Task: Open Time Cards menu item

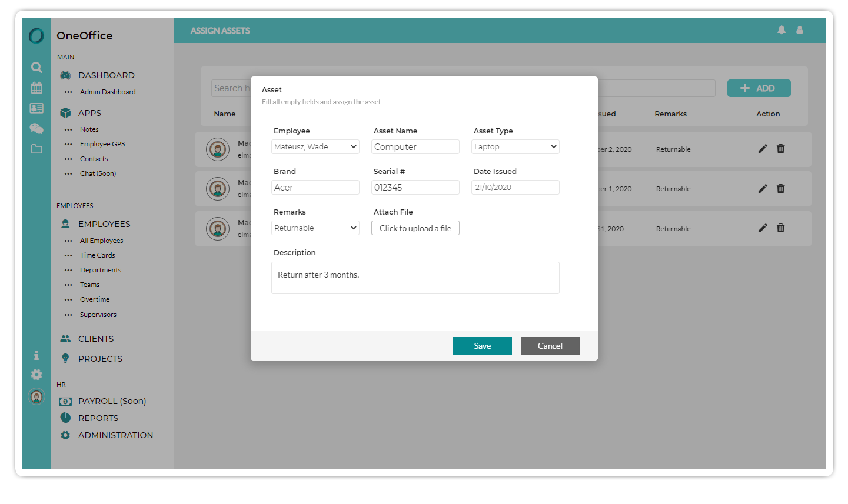Action: [98, 255]
